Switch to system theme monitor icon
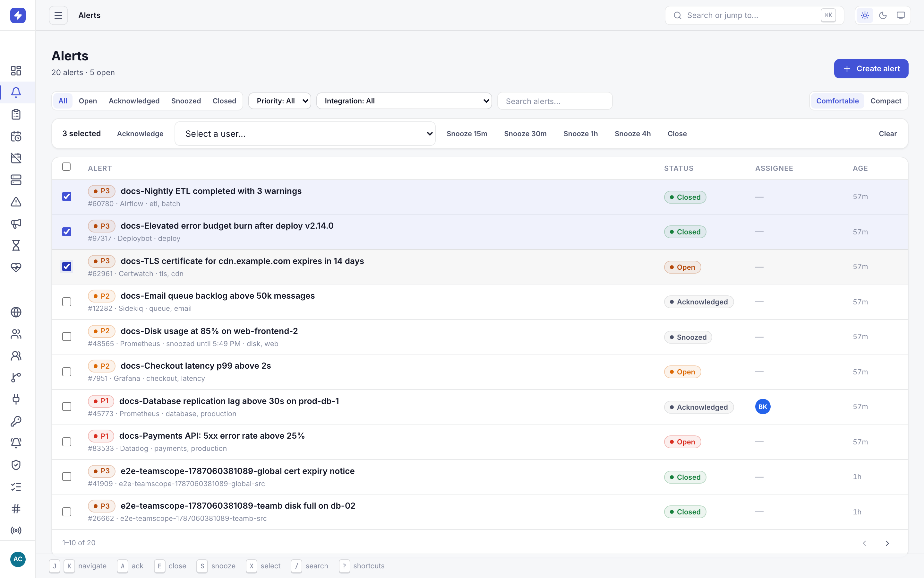Image resolution: width=924 pixels, height=578 pixels. (x=901, y=15)
